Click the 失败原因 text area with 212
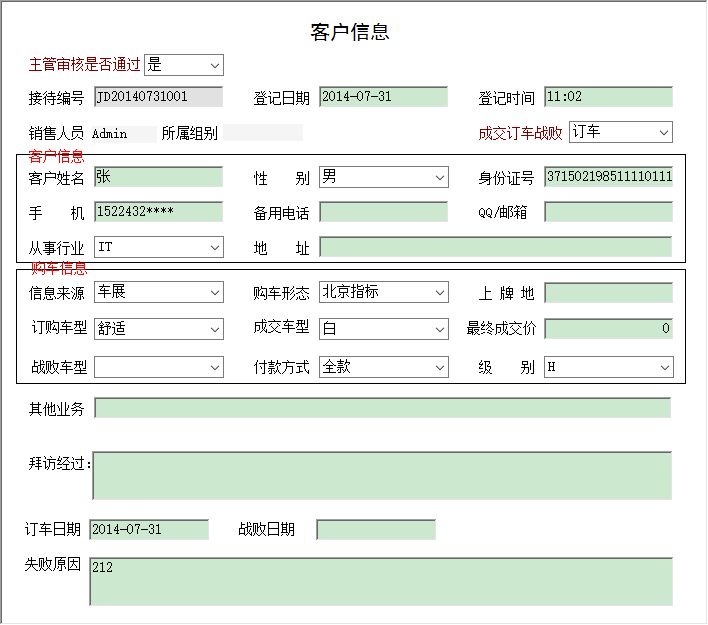708x625 pixels. click(x=381, y=582)
